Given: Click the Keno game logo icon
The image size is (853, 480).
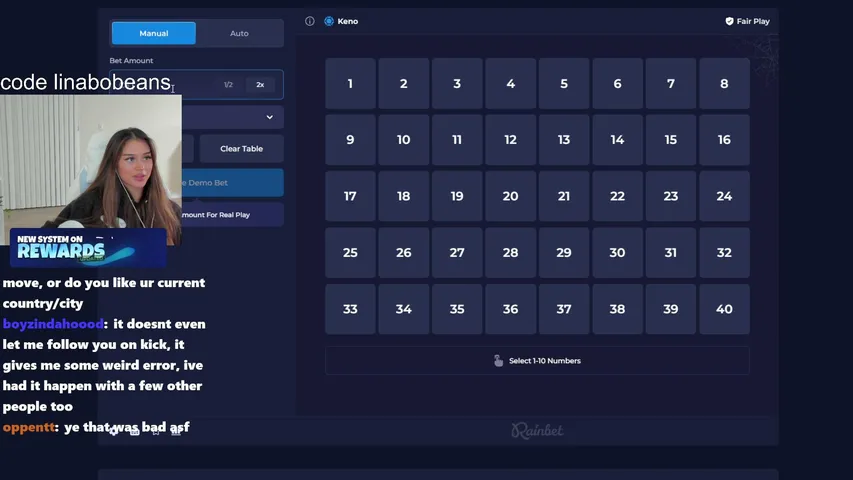Looking at the screenshot, I should pos(329,21).
